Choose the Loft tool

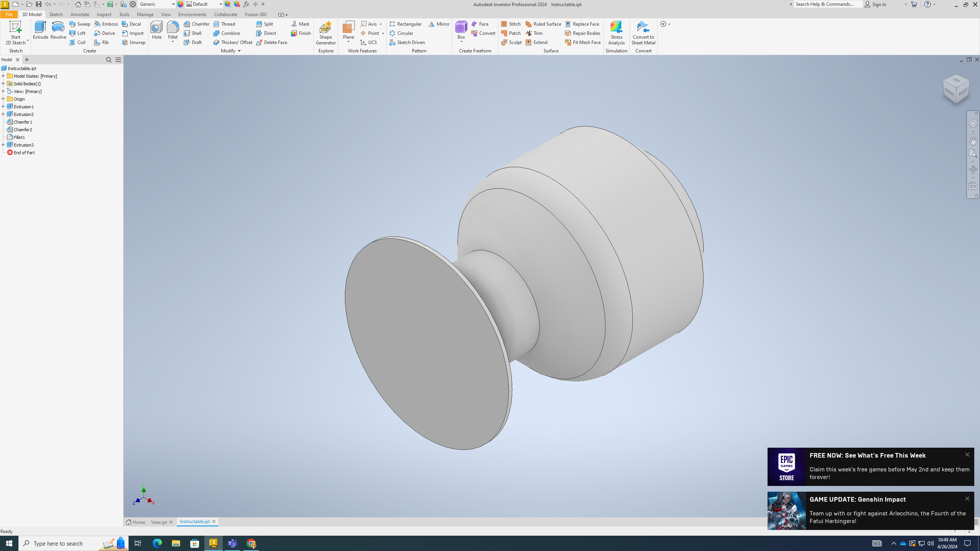pyautogui.click(x=77, y=33)
